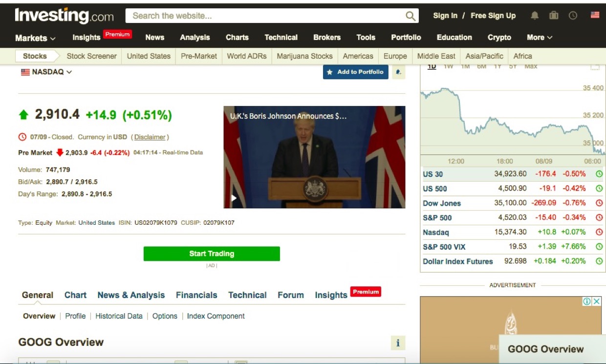Click the red clock closed-market icon by 07/09
Screen dimensions: 606x364
22,137
